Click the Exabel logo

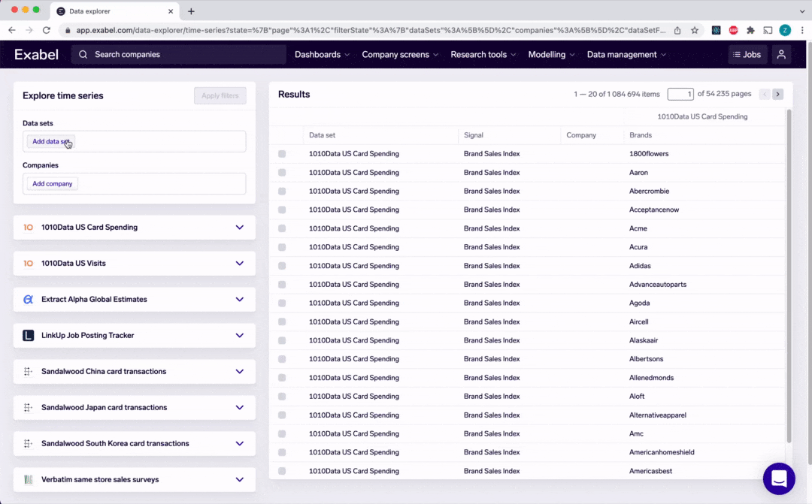click(x=36, y=54)
